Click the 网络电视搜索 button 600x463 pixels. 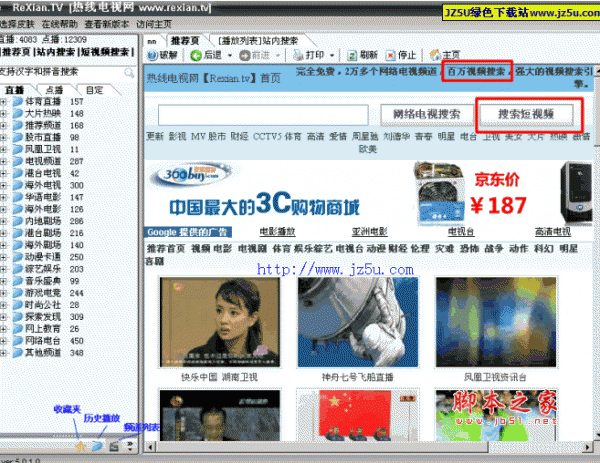pos(427,114)
